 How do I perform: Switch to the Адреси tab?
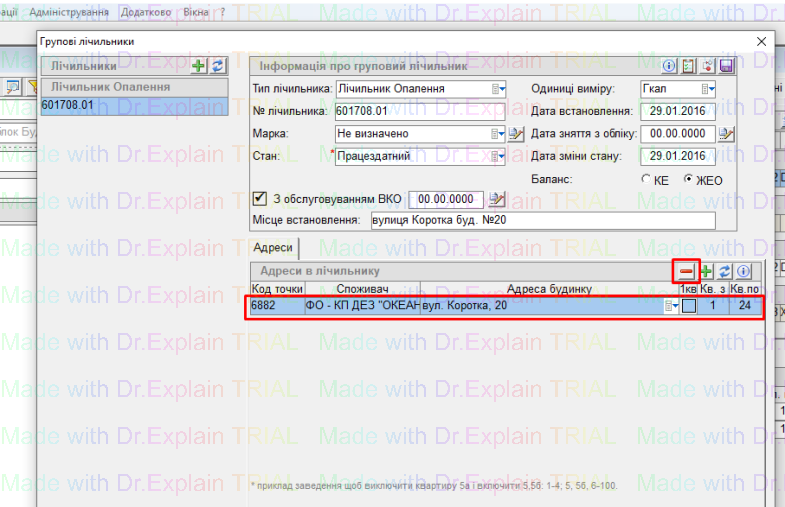[273, 247]
